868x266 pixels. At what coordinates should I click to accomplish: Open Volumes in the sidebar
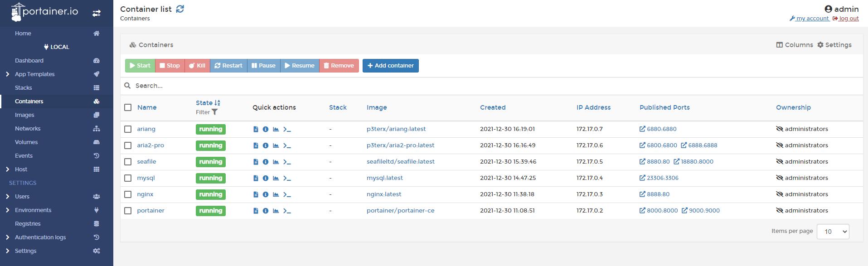click(26, 142)
